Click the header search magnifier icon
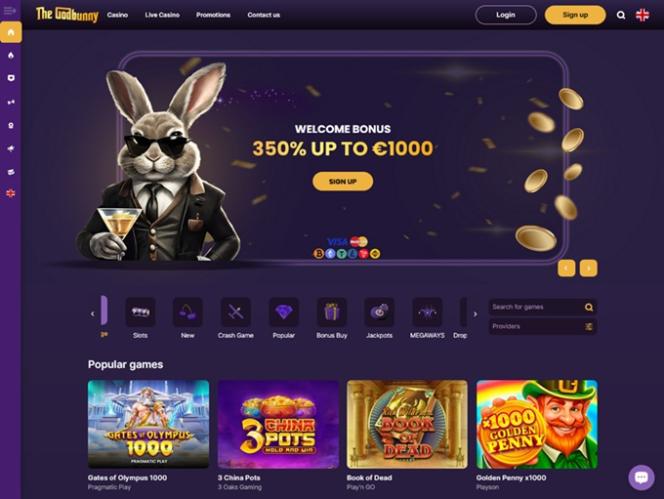 point(621,15)
